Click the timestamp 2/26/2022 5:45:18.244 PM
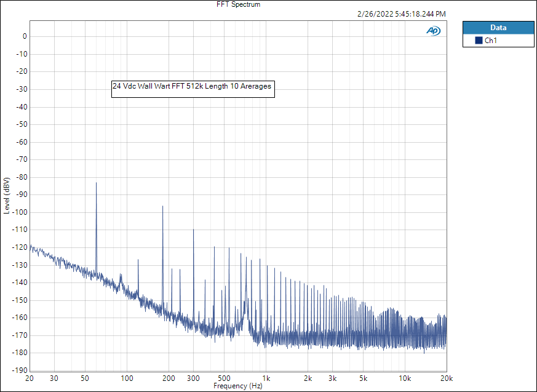This screenshot has height=392, width=537. pyautogui.click(x=402, y=14)
